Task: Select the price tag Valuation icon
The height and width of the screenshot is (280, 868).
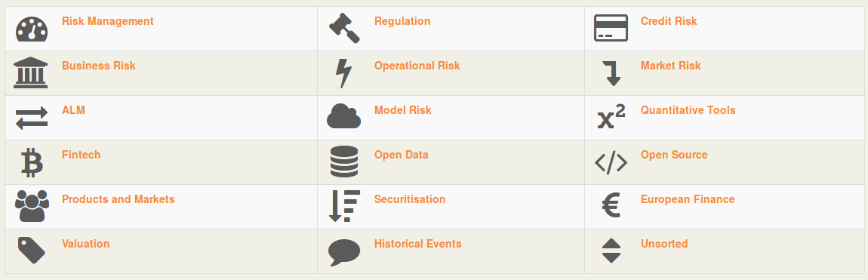Action: point(31,250)
